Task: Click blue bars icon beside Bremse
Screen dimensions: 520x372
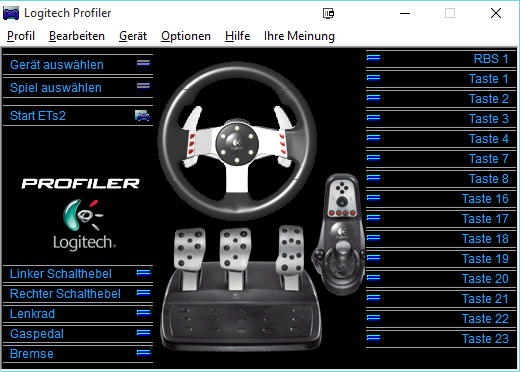Action: [x=143, y=353]
